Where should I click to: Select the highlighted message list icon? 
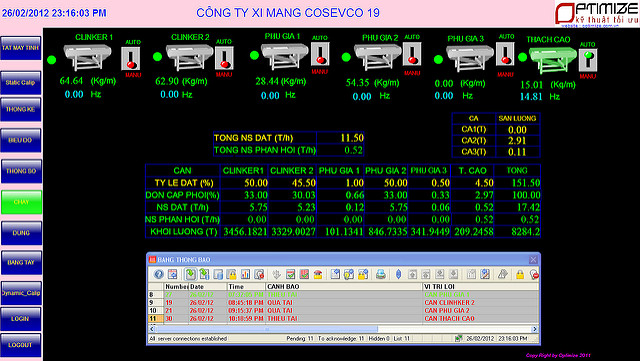click(x=191, y=274)
